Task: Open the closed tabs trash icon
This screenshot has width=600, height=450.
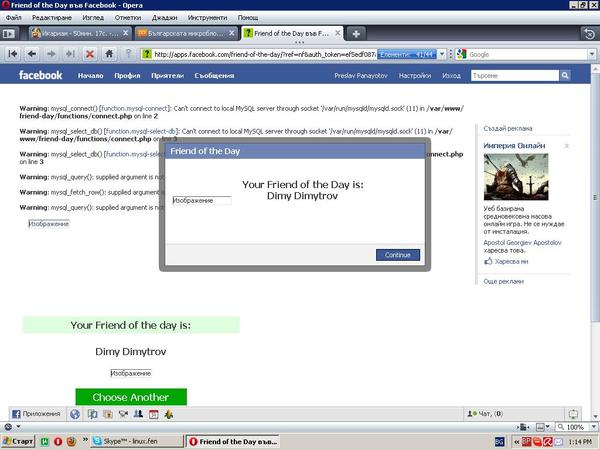Action: click(x=590, y=34)
